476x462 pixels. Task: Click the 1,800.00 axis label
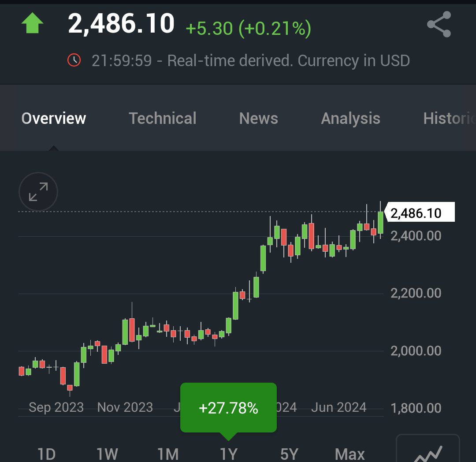click(416, 408)
